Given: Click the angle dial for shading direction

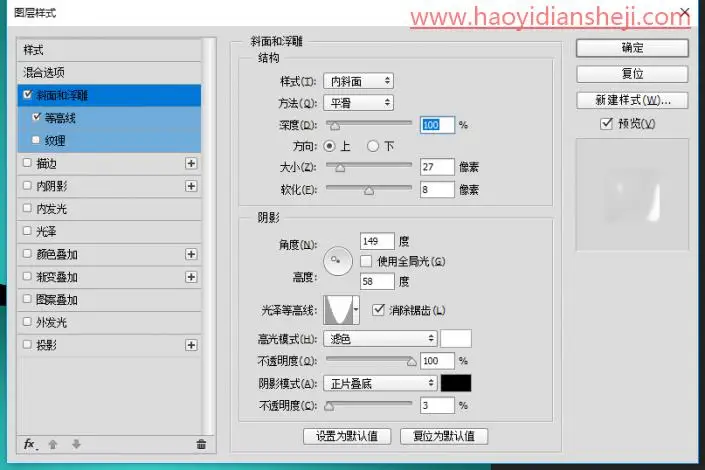Looking at the screenshot, I should [337, 261].
